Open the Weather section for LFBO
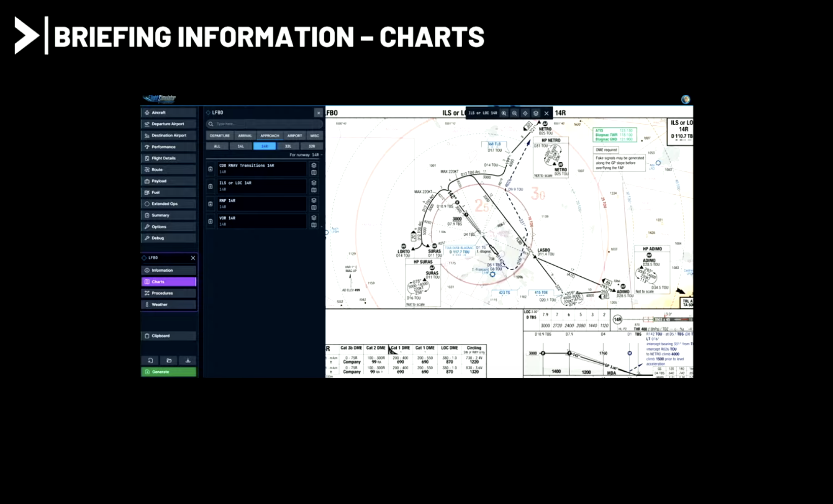Image resolution: width=833 pixels, height=504 pixels. click(168, 305)
